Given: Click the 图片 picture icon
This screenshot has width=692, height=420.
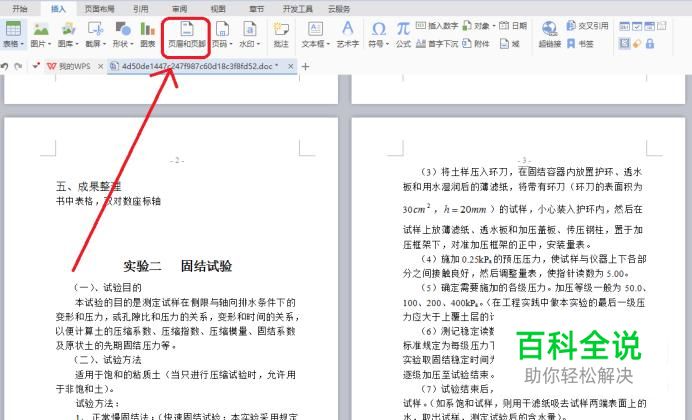Looking at the screenshot, I should click(41, 29).
